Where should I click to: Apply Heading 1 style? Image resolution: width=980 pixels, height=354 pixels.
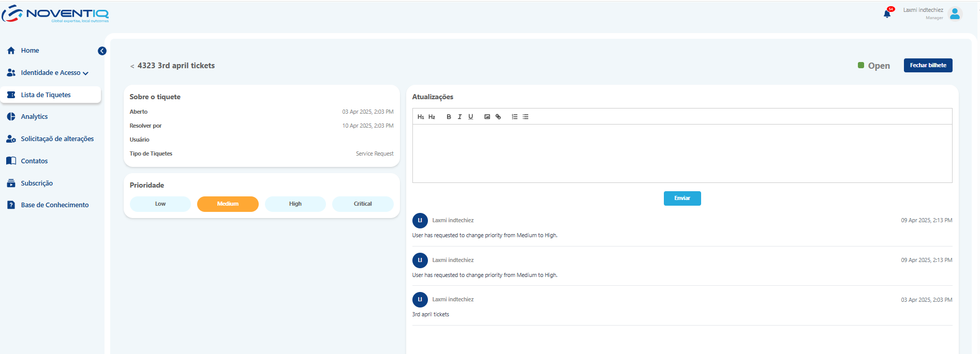pos(421,117)
